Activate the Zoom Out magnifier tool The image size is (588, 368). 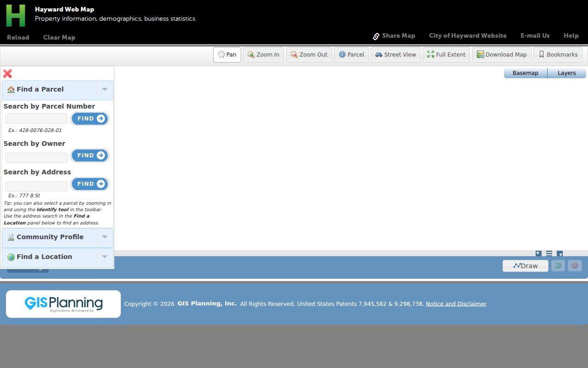tap(309, 55)
